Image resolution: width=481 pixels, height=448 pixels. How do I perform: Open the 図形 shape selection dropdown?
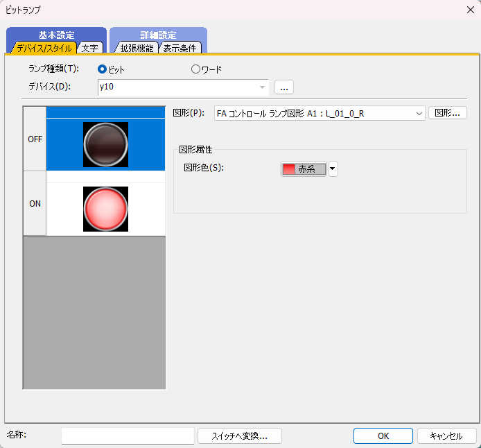click(x=418, y=113)
